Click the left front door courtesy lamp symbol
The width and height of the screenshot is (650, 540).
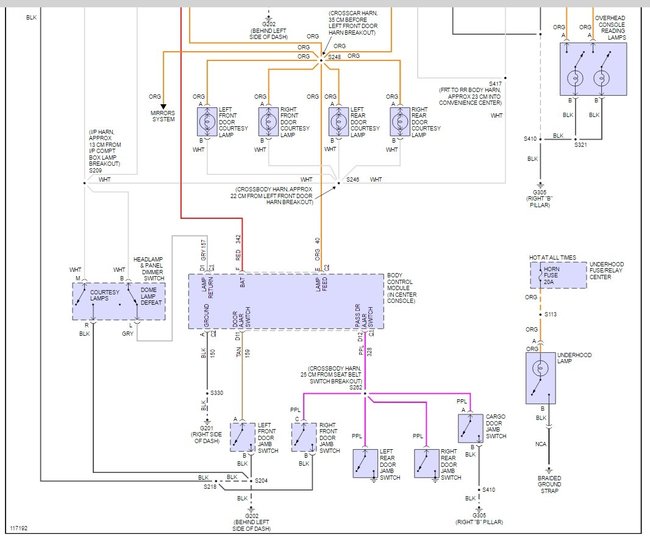point(207,121)
